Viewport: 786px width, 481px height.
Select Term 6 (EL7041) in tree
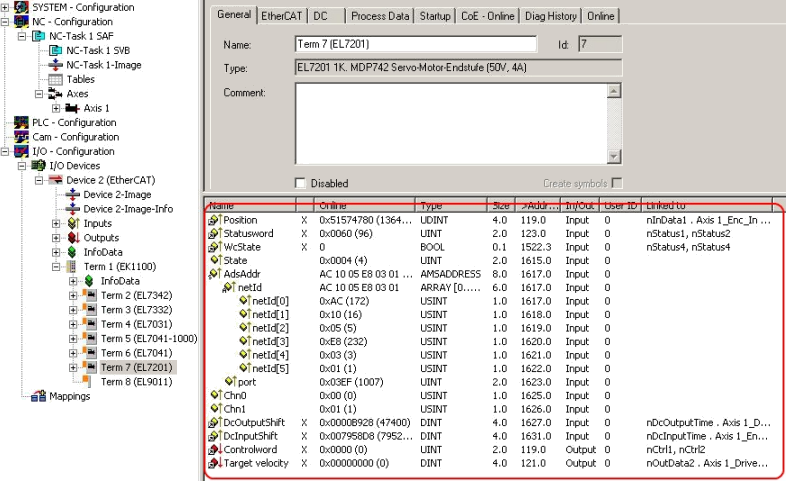pos(136,353)
